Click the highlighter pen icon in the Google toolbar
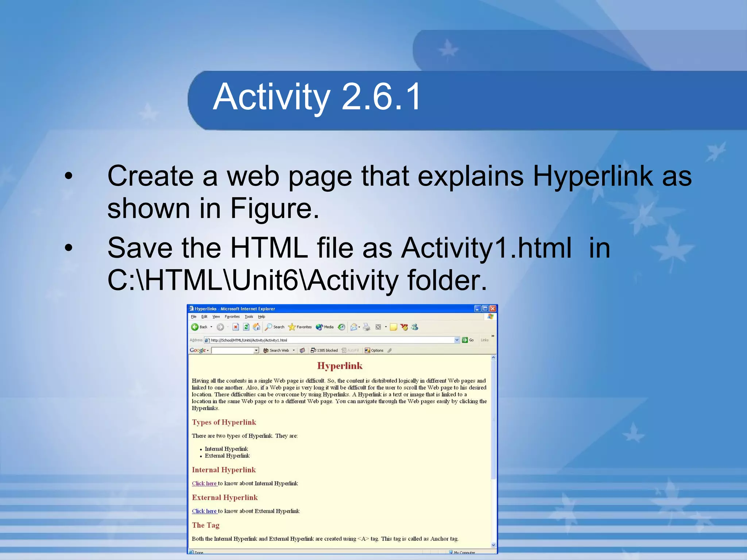 [x=390, y=350]
